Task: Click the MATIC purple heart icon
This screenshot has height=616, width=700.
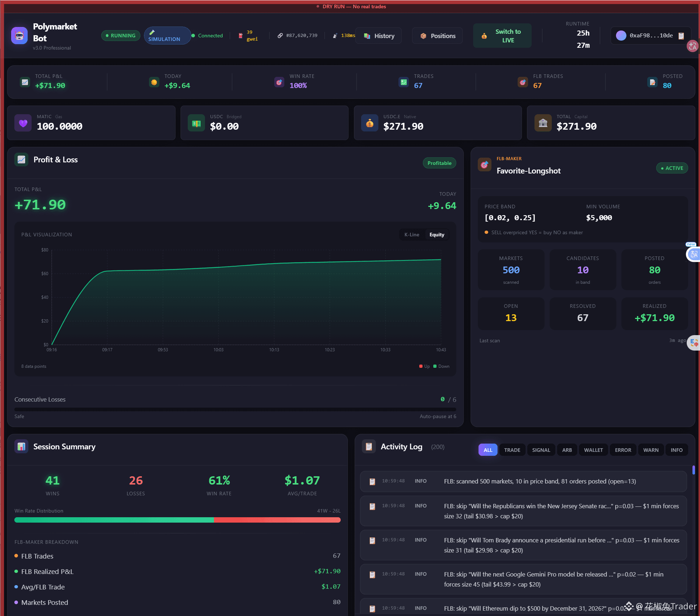Action: click(x=23, y=123)
